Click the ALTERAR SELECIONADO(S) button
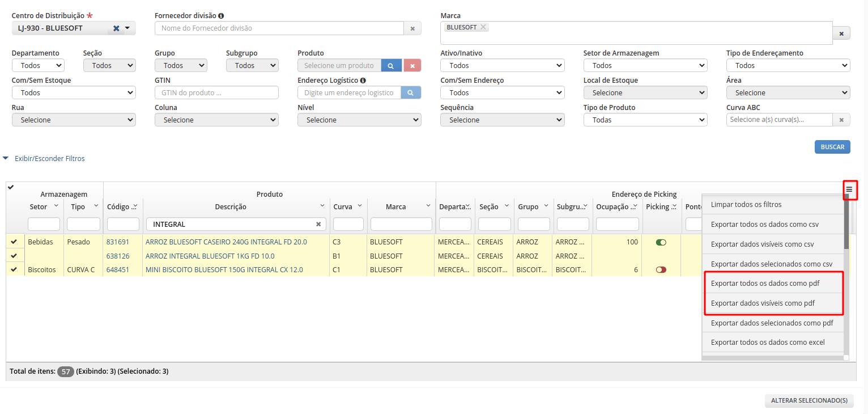 point(809,400)
